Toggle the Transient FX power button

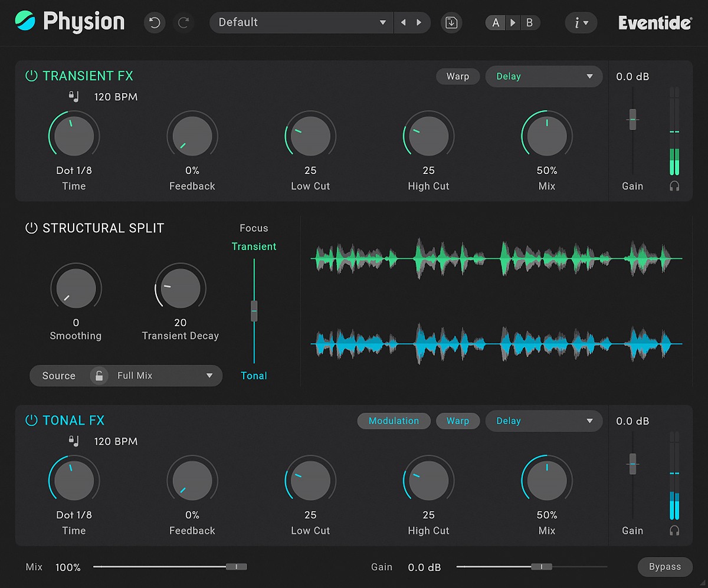31,76
